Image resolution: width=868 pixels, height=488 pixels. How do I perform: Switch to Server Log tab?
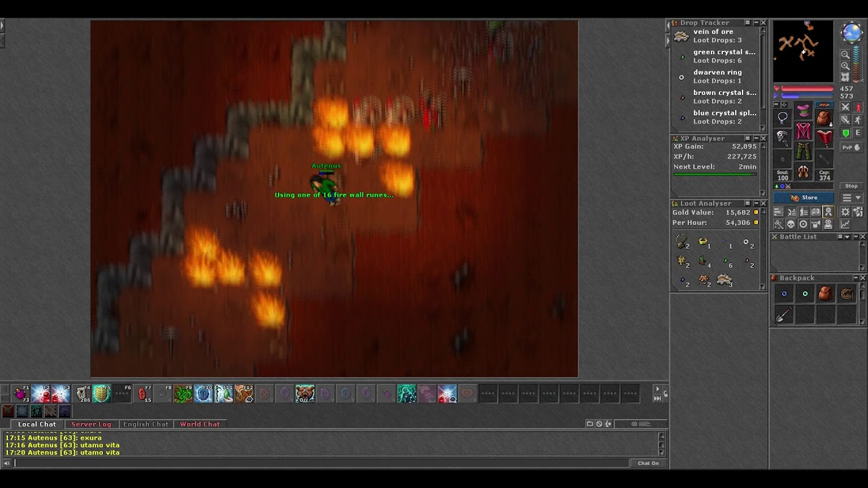click(92, 424)
